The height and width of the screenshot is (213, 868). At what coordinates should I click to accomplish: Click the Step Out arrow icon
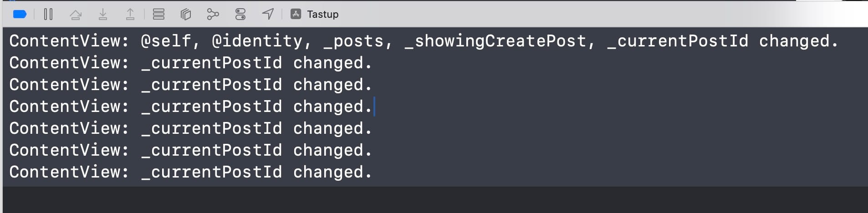[x=130, y=15]
